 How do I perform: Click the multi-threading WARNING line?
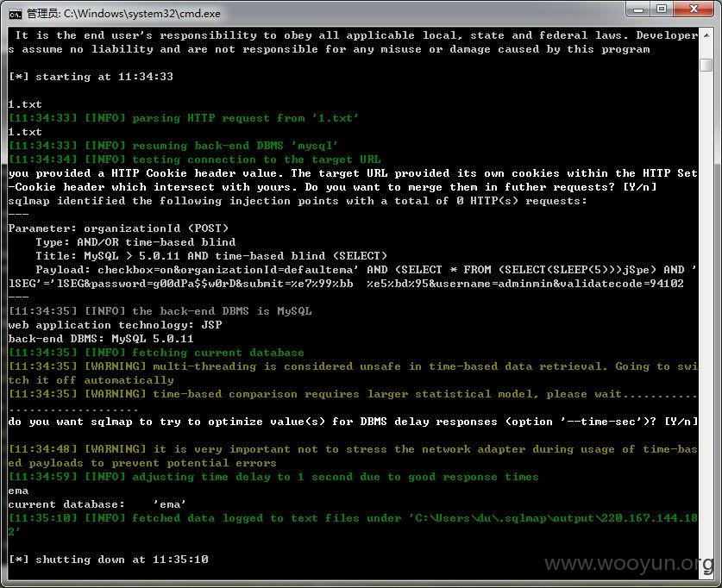point(353,373)
